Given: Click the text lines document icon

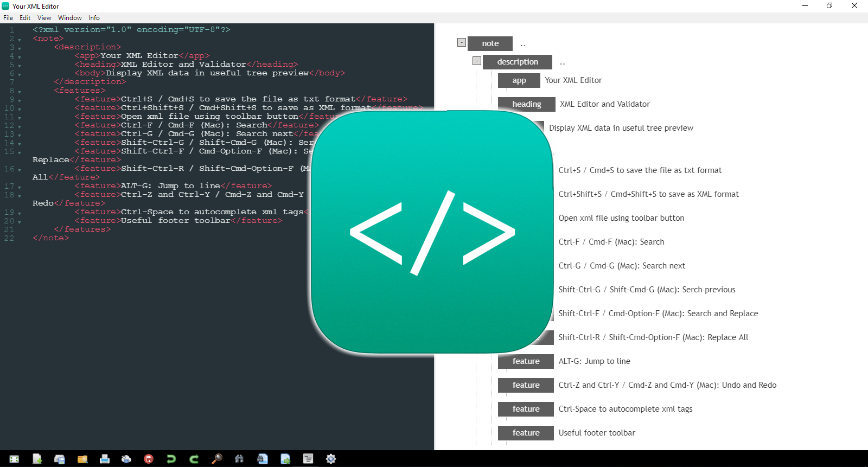Looking at the screenshot, I should tap(308, 459).
